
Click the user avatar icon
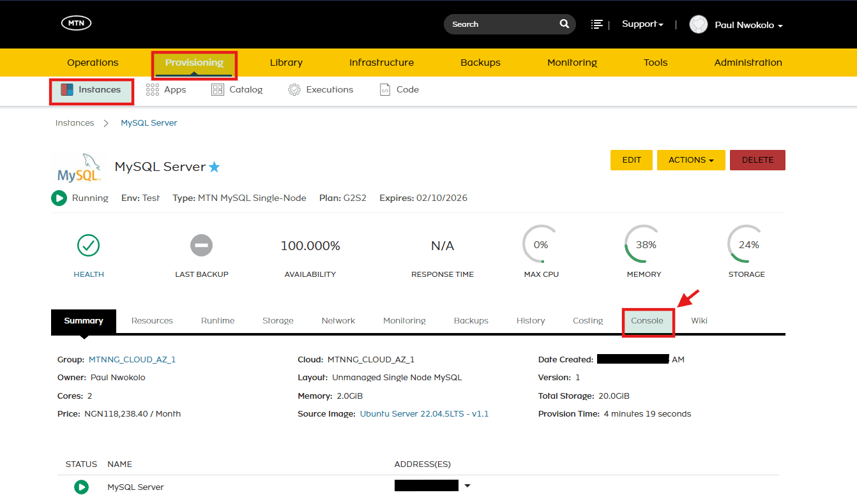point(699,24)
